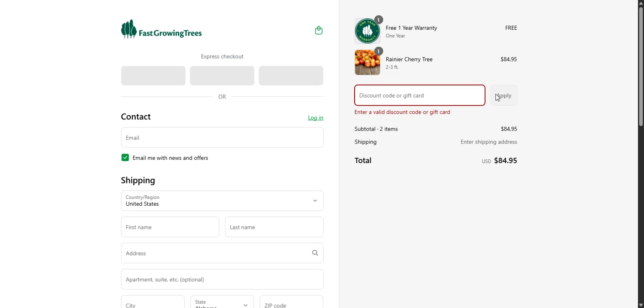The height and width of the screenshot is (308, 644).
Task: Click the 'Free 1 Year Warranty' item name
Action: coord(411,28)
